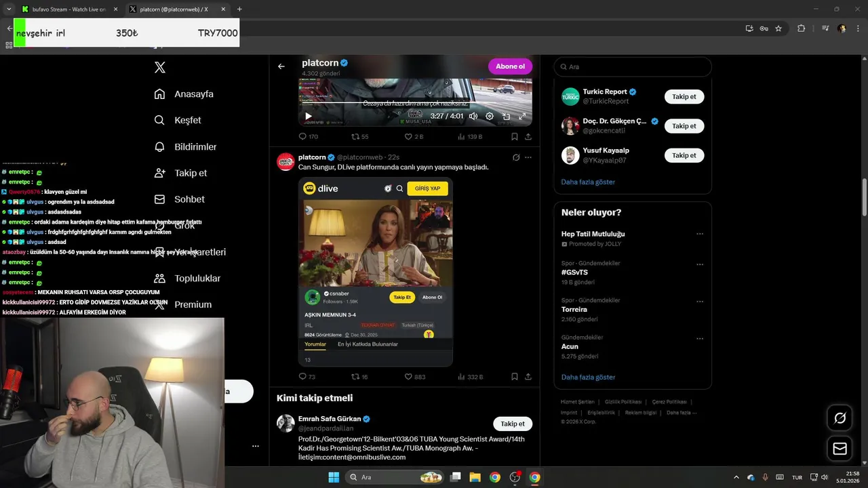Open Anasayfa home page

184,94
